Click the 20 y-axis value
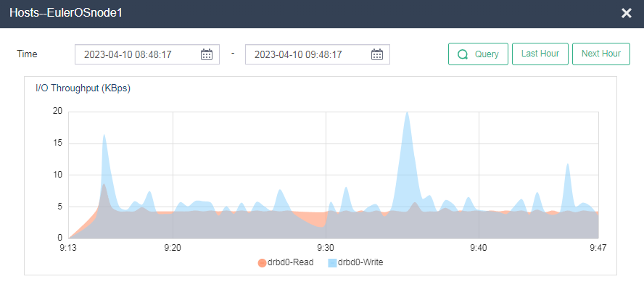The height and width of the screenshot is (308, 644). coord(57,112)
